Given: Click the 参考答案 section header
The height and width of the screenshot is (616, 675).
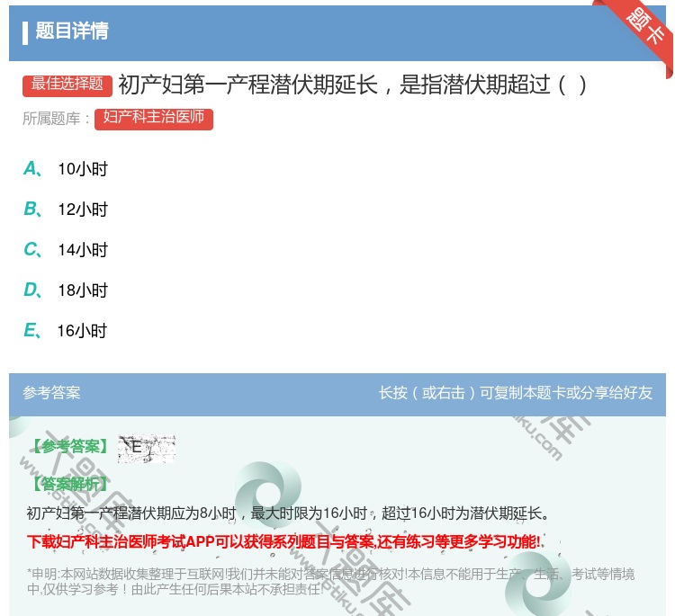Looking at the screenshot, I should (51, 393).
